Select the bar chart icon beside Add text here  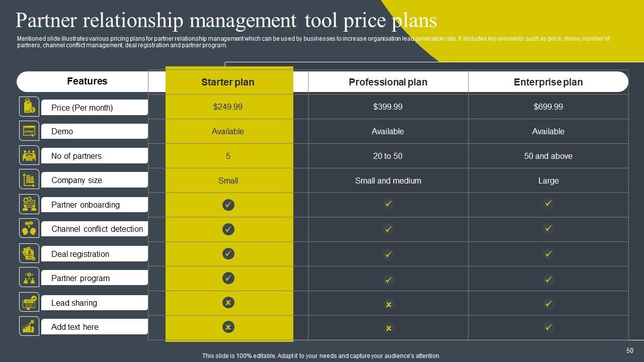click(29, 326)
